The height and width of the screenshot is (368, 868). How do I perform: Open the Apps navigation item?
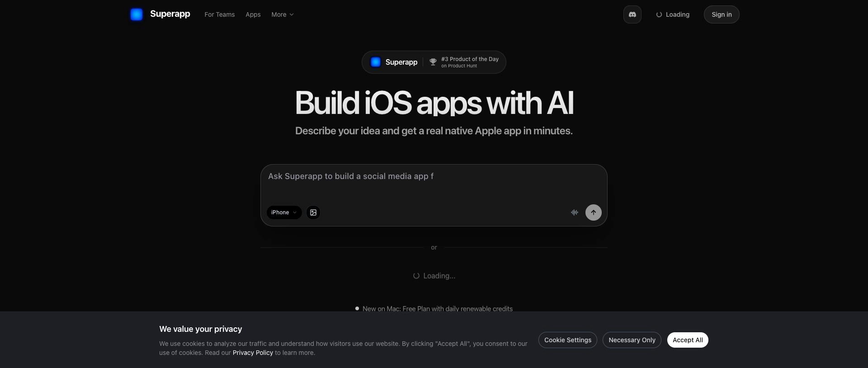pos(253,14)
